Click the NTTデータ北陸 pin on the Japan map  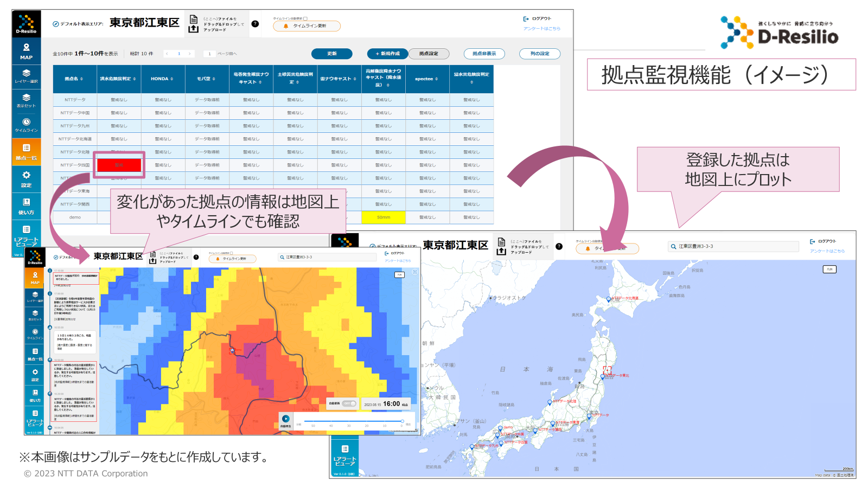[549, 402]
